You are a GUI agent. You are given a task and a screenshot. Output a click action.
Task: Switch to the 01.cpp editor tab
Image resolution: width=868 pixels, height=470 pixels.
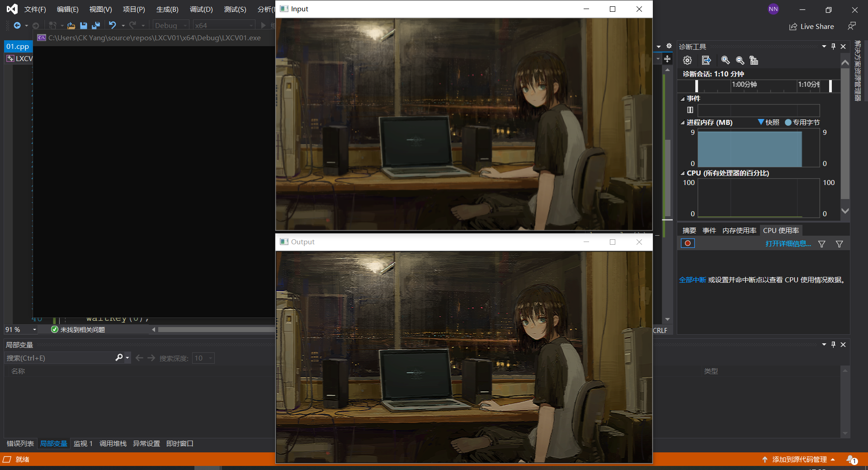coord(18,46)
